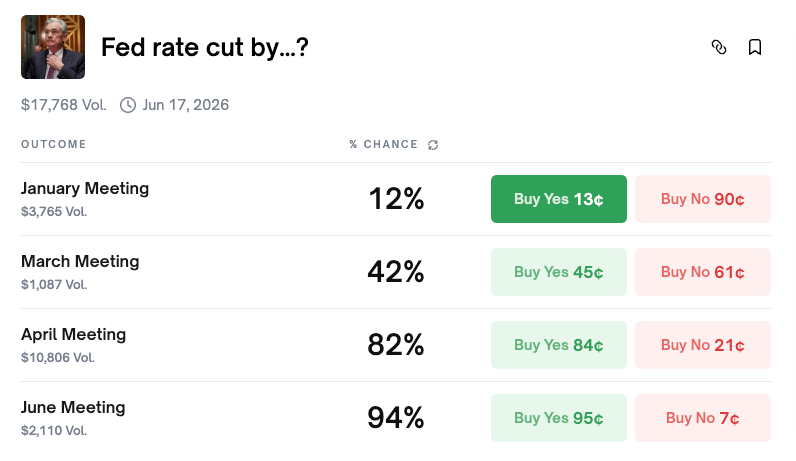This screenshot has height=461, width=796.
Task: Buy Yes at 95¢ for June Meeting
Action: tap(558, 418)
